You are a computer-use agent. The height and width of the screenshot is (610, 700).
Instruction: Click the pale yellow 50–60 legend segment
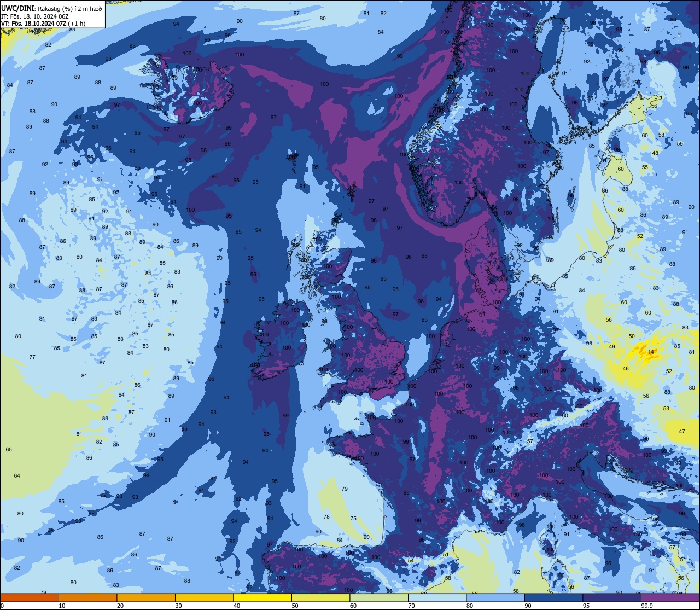pyautogui.click(x=320, y=597)
